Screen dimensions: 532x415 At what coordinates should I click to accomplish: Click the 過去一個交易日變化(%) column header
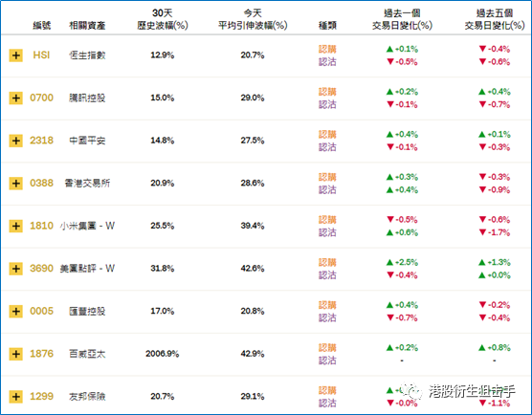pyautogui.click(x=402, y=19)
